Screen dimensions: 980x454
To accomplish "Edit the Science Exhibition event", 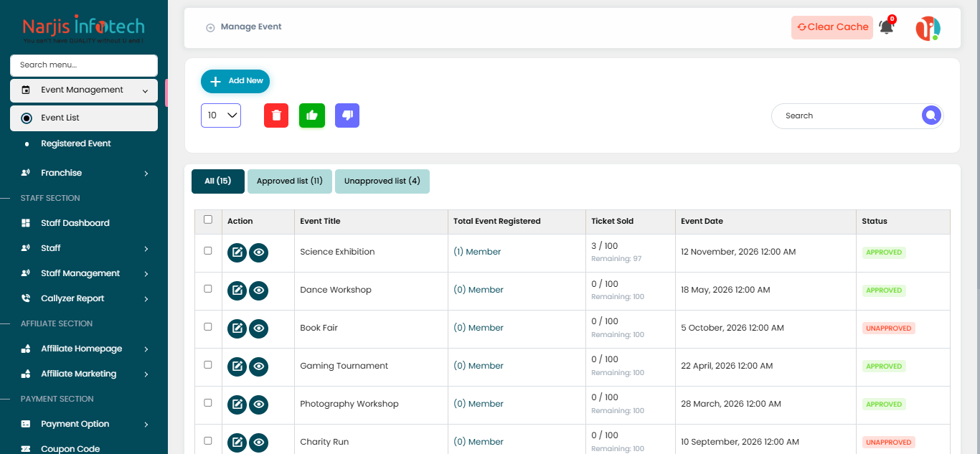I will pyautogui.click(x=237, y=252).
